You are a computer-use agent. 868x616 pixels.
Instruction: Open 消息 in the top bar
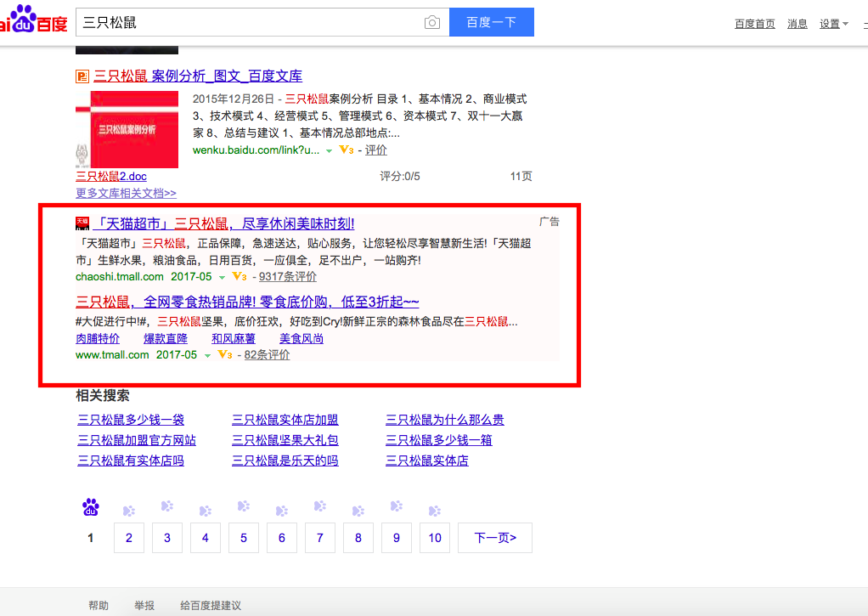(x=797, y=24)
